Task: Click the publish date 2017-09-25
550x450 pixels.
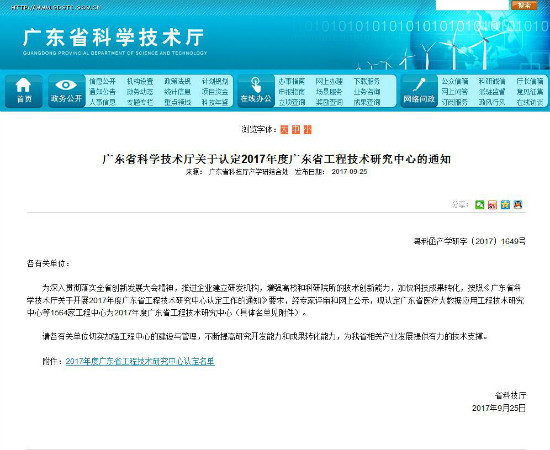Action: 349,172
